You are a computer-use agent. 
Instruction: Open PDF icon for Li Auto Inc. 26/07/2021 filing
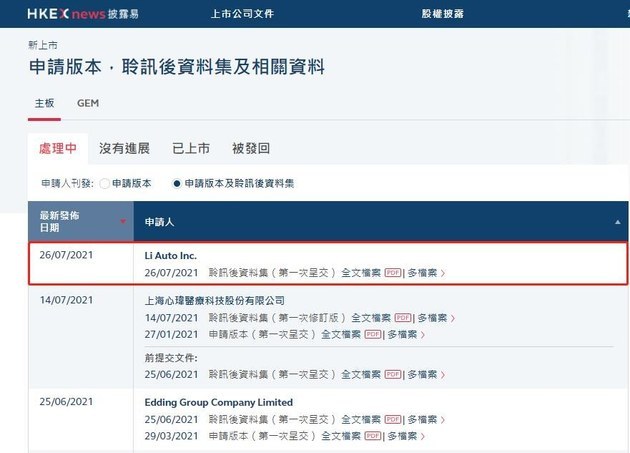tap(393, 273)
